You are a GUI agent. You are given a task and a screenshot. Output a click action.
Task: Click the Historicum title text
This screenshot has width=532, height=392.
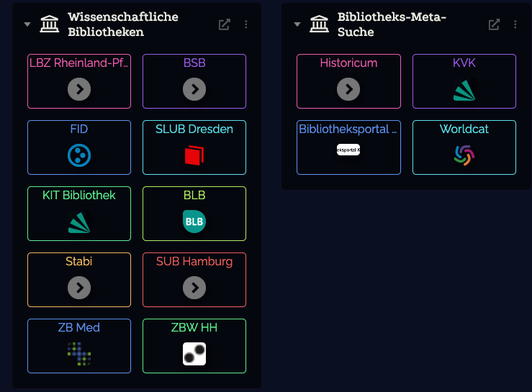(348, 63)
